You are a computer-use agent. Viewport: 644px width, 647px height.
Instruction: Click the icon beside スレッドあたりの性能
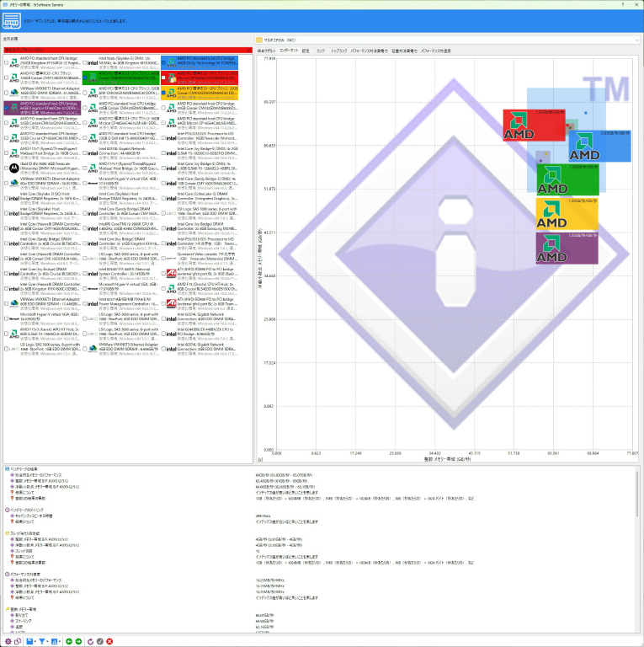coord(7,533)
